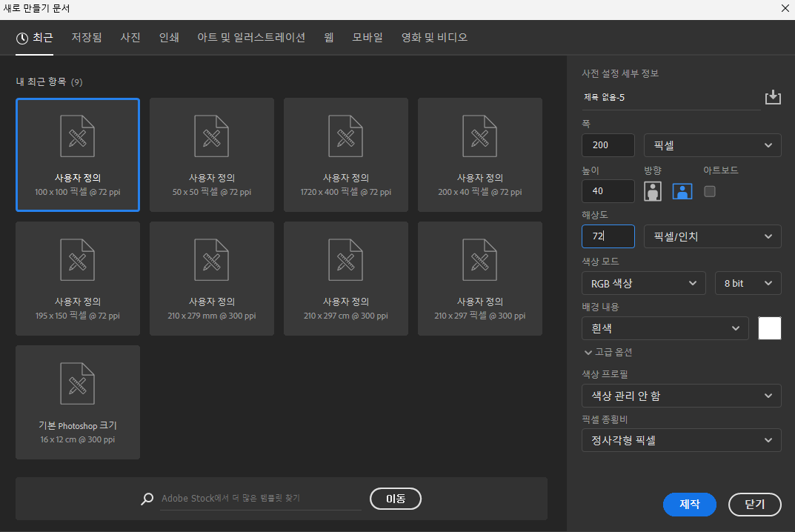Select the 50 x 50 픽셀 recent preset

(211, 154)
